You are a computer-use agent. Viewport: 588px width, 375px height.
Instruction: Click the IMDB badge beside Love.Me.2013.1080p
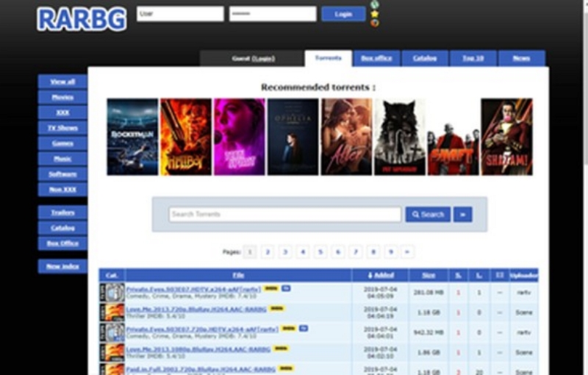(x=281, y=349)
